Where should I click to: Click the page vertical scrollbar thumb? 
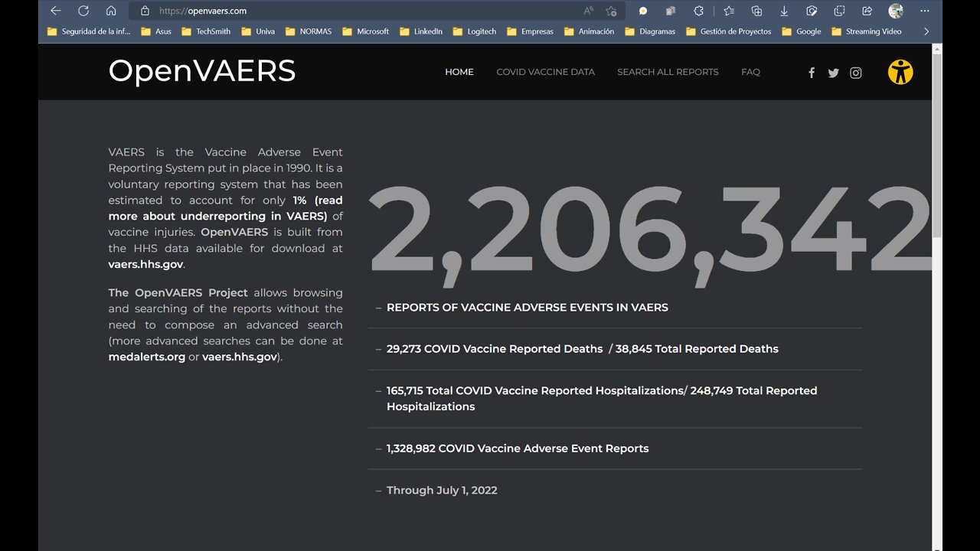click(937, 145)
